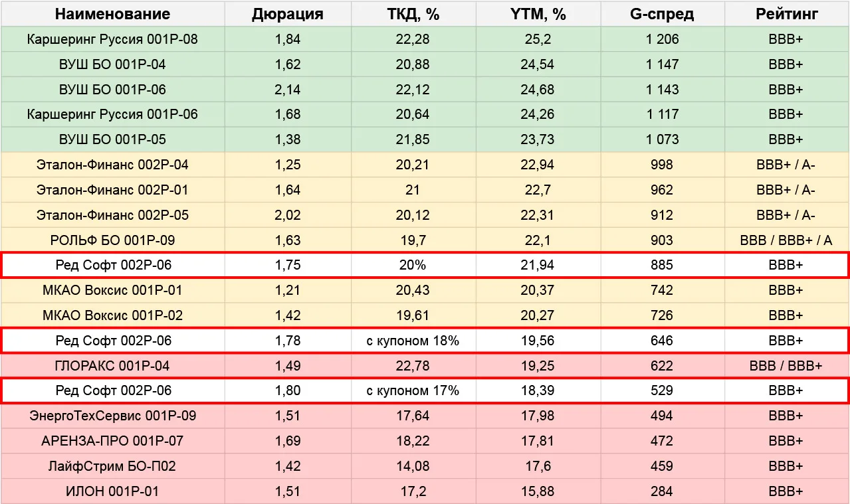This screenshot has width=850, height=504.
Task: Click the 'с купоном 17%' cell
Action: coord(413,390)
